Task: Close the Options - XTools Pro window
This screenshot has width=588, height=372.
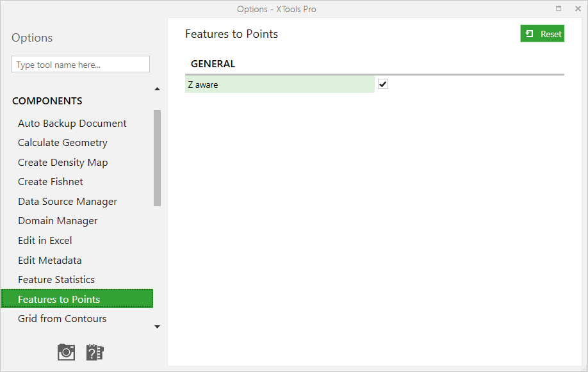Action: pos(578,8)
